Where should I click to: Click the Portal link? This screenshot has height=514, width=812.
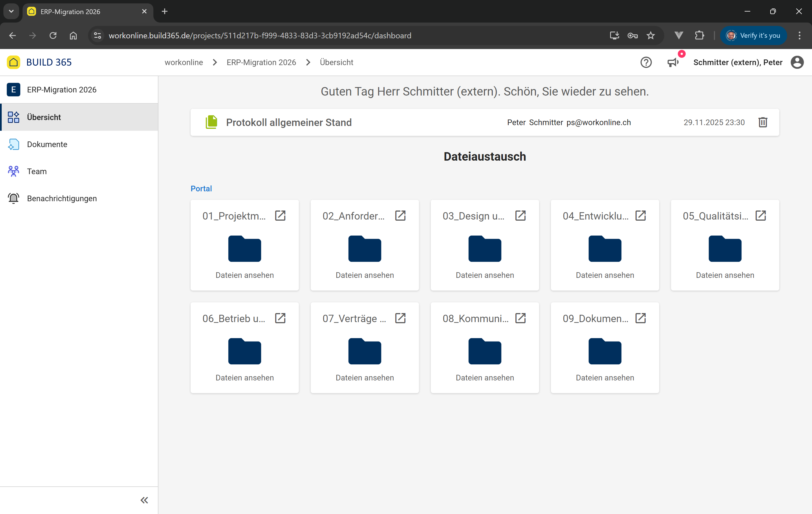pos(201,189)
